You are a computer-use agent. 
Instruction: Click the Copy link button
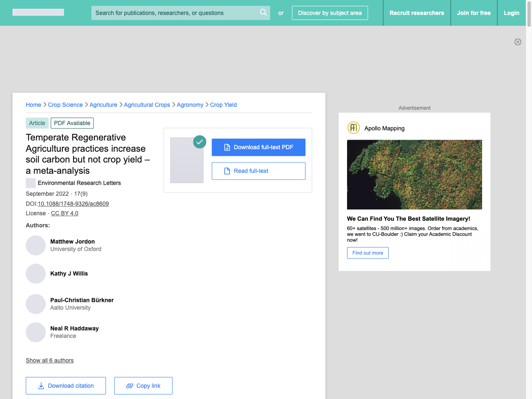143,386
